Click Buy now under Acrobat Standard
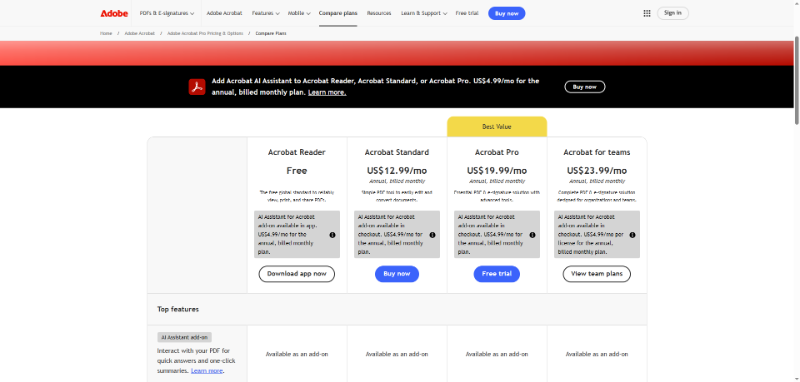The width and height of the screenshot is (800, 382). (397, 274)
